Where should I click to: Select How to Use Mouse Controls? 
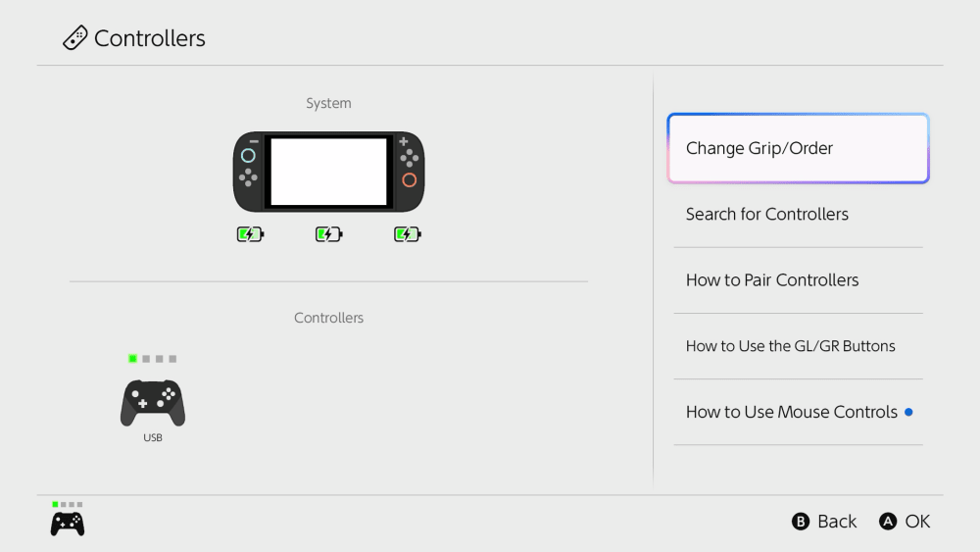(792, 412)
